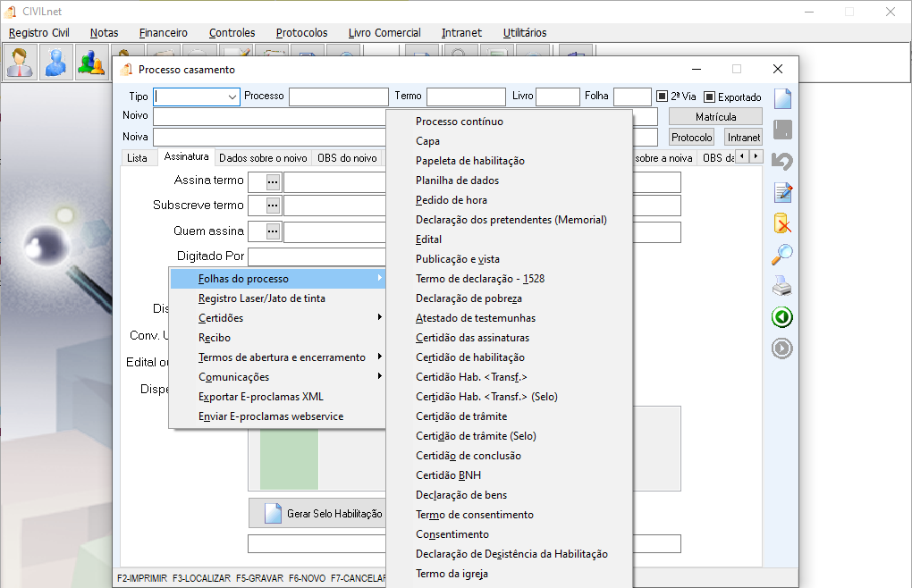This screenshot has height=588, width=912.
Task: Click the Processo input field
Action: (339, 97)
